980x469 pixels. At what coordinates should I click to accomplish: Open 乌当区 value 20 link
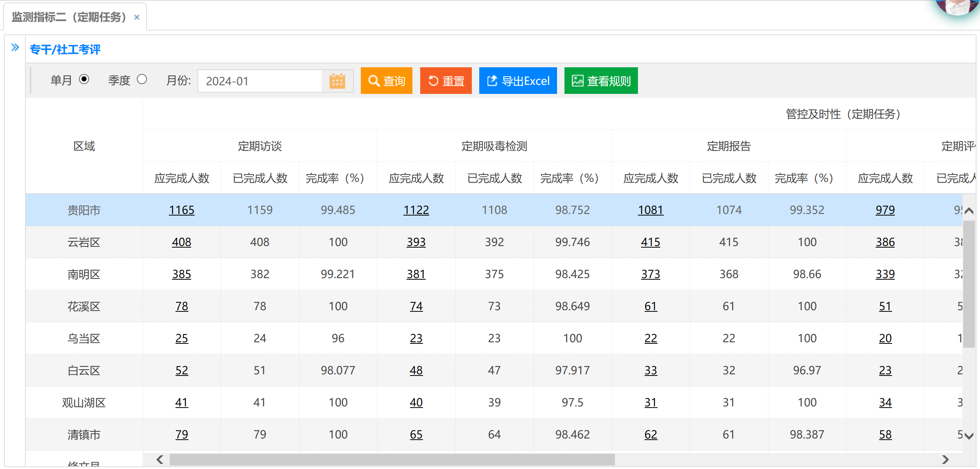(885, 338)
